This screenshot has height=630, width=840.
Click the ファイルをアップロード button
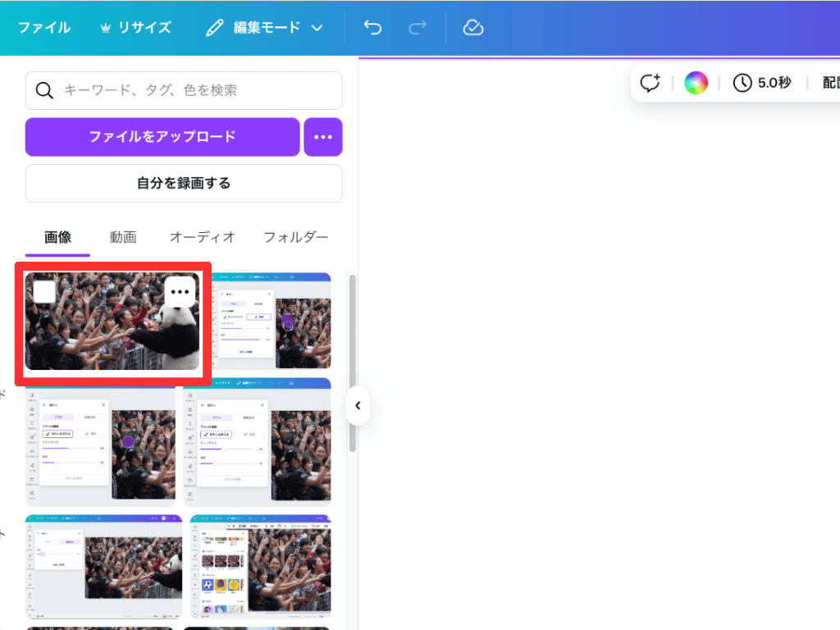[x=162, y=137]
